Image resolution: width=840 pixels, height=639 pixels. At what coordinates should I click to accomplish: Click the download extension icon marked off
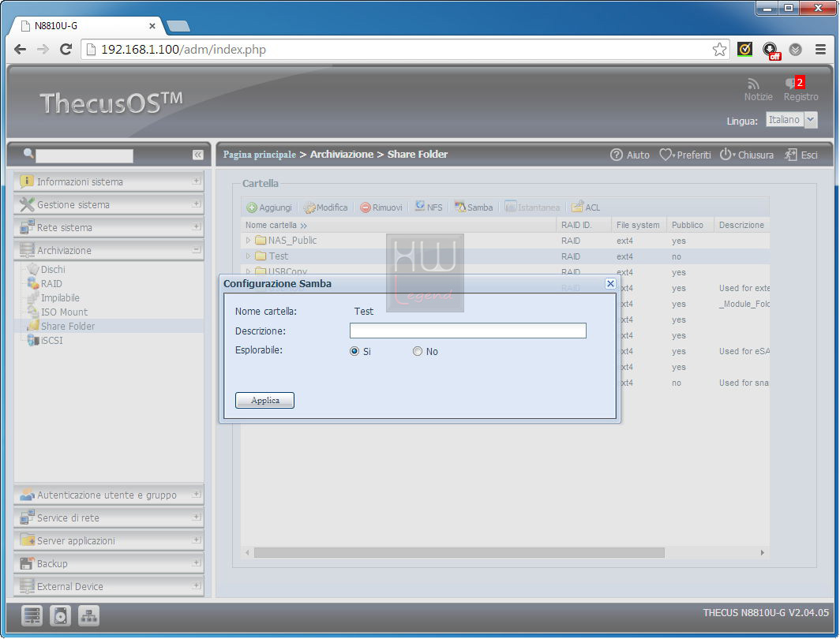click(771, 50)
